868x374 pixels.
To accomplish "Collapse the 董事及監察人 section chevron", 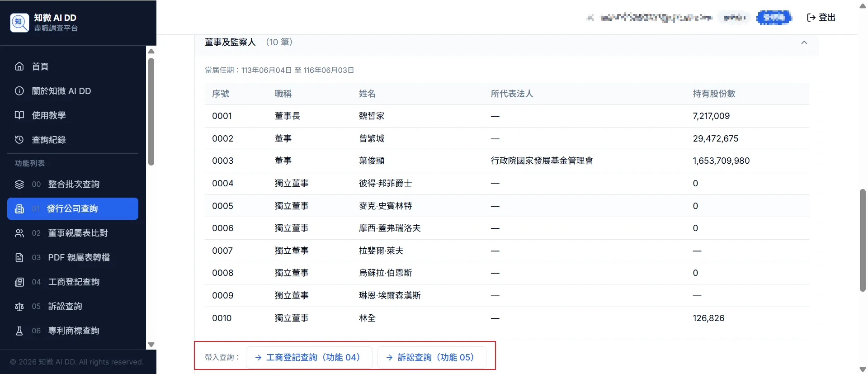I will tap(804, 43).
